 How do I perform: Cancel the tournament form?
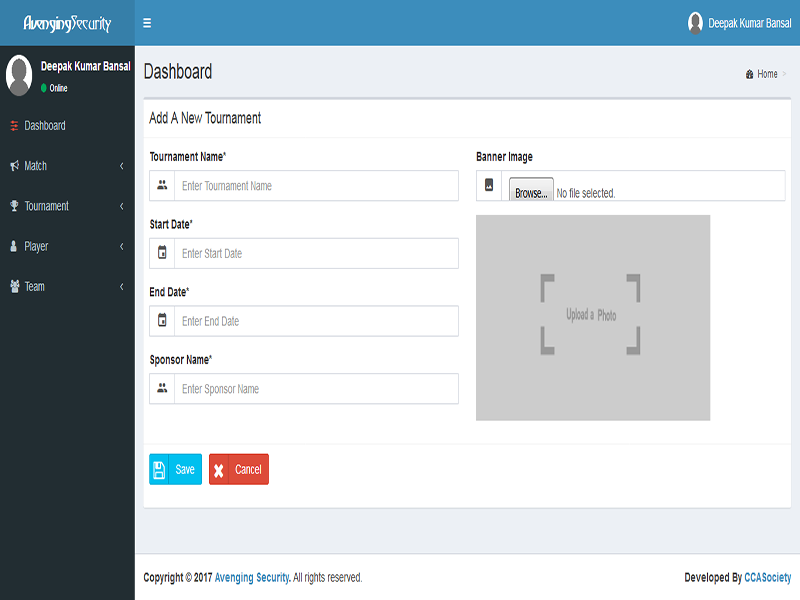coord(239,469)
